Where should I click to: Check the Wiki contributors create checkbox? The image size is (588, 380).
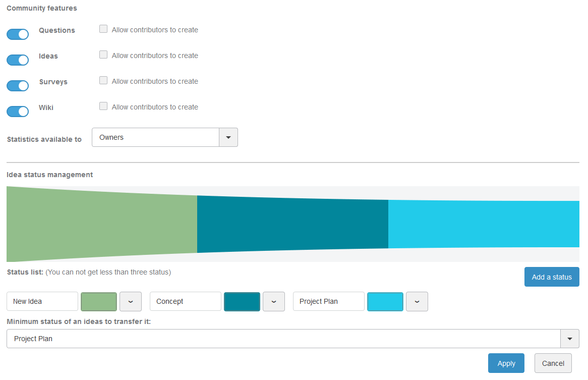click(x=103, y=106)
